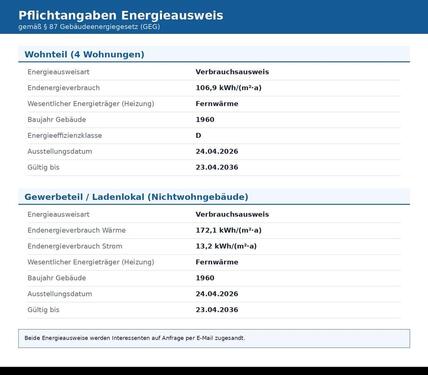This screenshot has width=428, height=375.
Task: Click 'Verbrauchsausweis' in the Wohnteil section
Action: [x=232, y=72]
